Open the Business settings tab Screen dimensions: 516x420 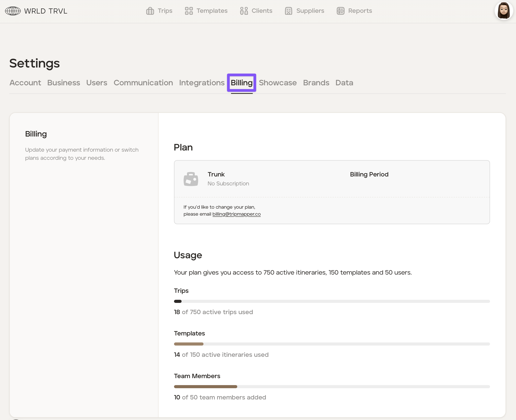64,83
